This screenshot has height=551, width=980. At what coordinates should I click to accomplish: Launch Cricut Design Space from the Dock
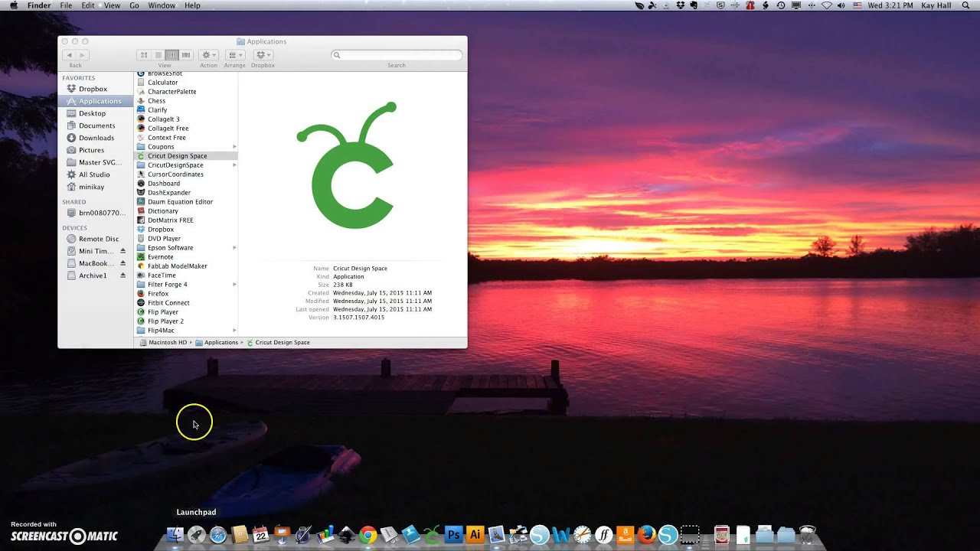click(432, 534)
